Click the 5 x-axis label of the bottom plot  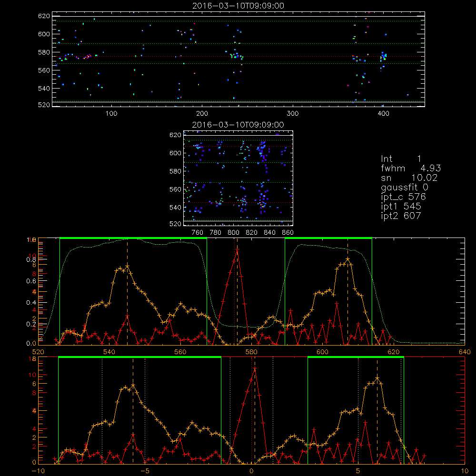tap(358, 471)
